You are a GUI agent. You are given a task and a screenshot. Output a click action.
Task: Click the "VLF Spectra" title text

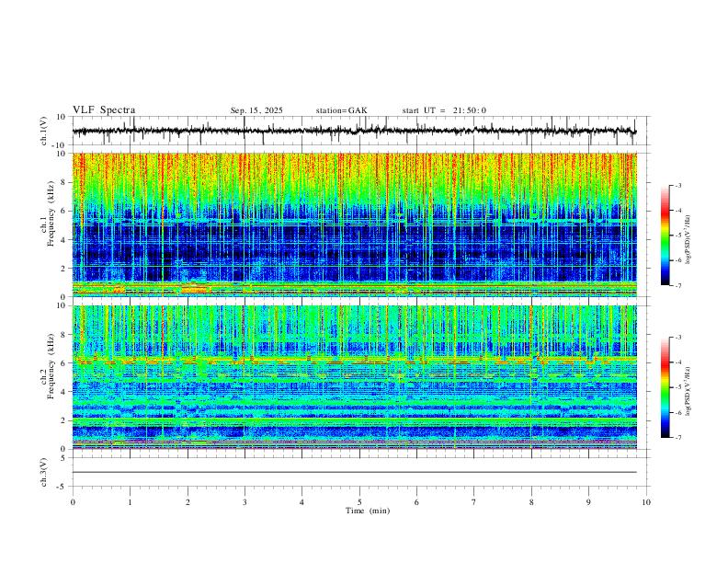click(104, 110)
